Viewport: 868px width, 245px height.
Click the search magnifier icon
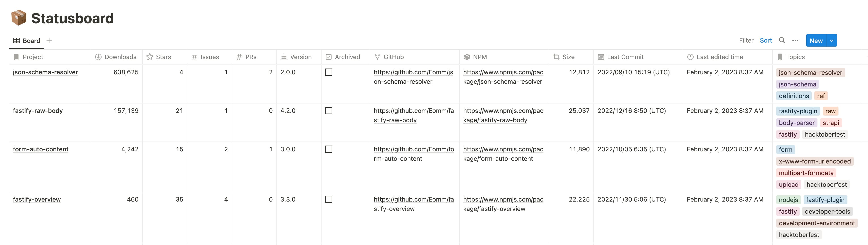(x=782, y=41)
